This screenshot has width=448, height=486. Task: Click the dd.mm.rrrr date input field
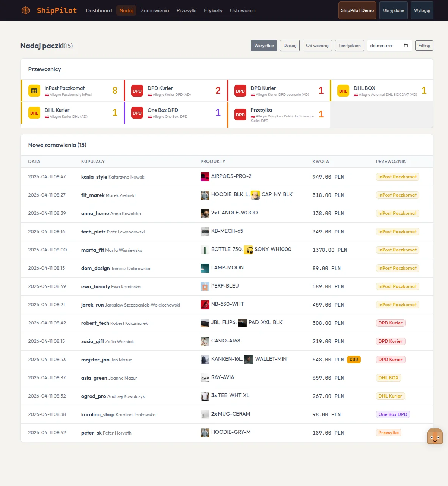(x=389, y=46)
